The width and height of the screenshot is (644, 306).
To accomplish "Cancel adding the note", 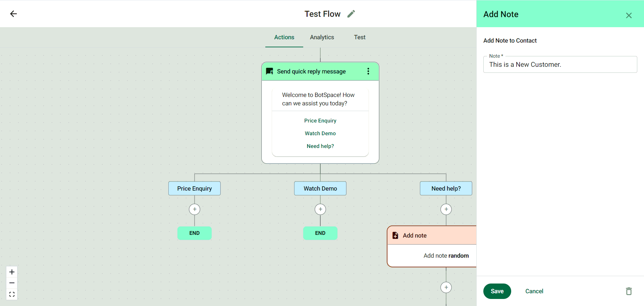I will tap(534, 291).
